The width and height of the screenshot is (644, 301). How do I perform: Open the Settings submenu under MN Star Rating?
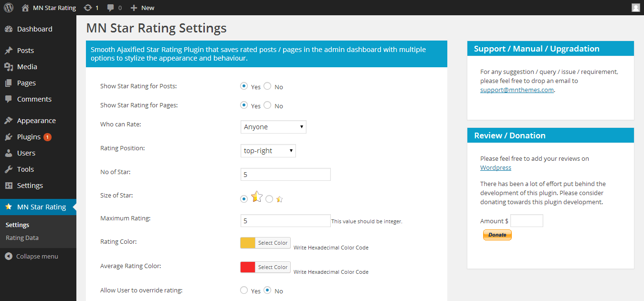(17, 225)
